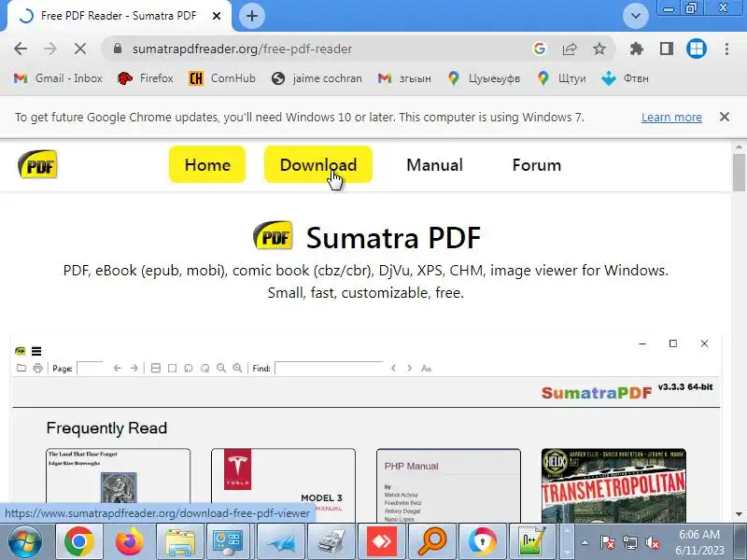Viewport: 747px width, 560px height.
Task: Click the Page number field in screenshot
Action: (x=91, y=368)
